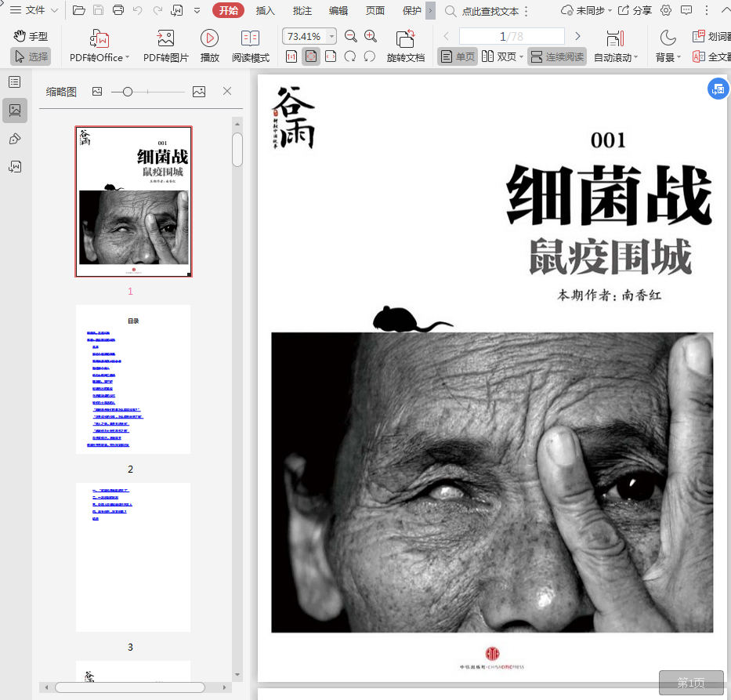
Task: Toggle 连续阅读 continuous reading mode
Action: click(x=557, y=57)
